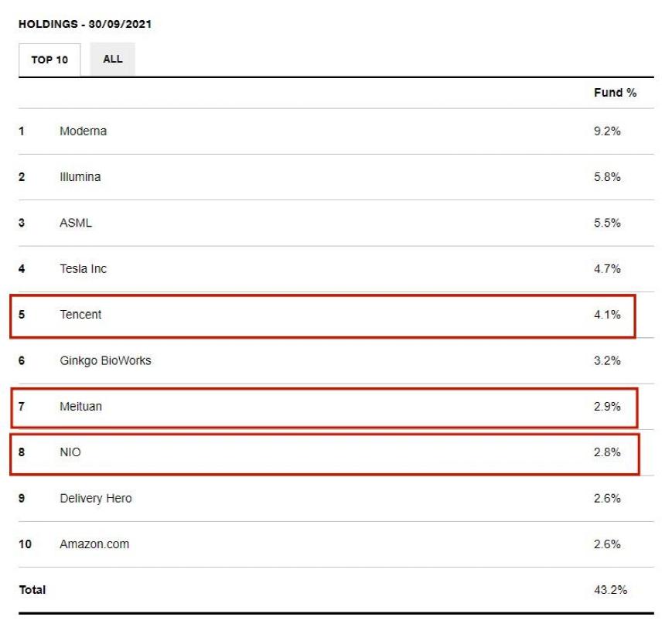Click the ASML holding name
672x624 pixels.
click(76, 223)
